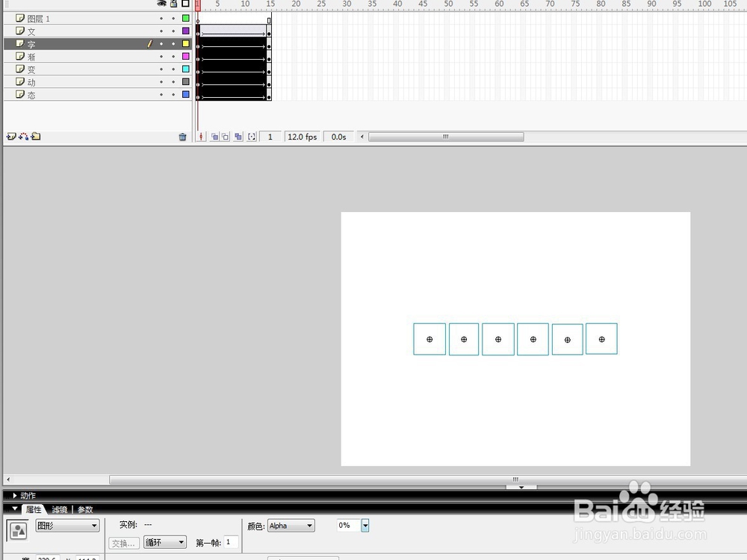The width and height of the screenshot is (747, 560).
Task: Click the purple outline swatch of 文
Action: click(x=186, y=31)
